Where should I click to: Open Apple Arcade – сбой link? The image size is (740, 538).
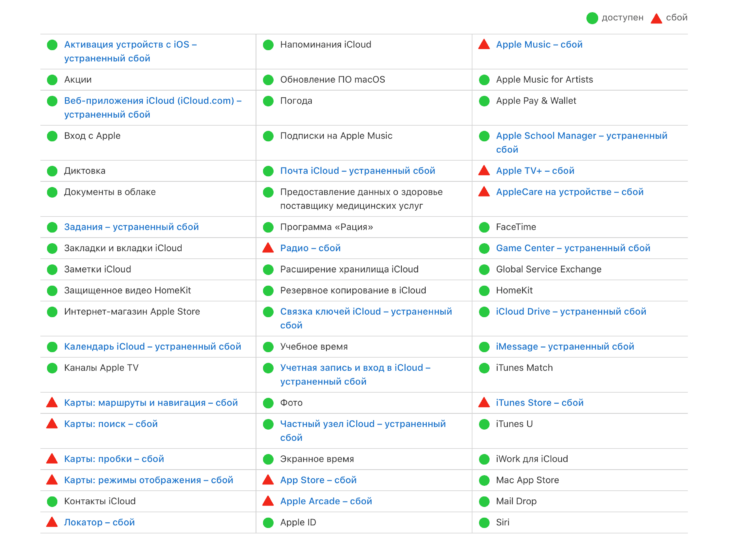click(x=326, y=501)
